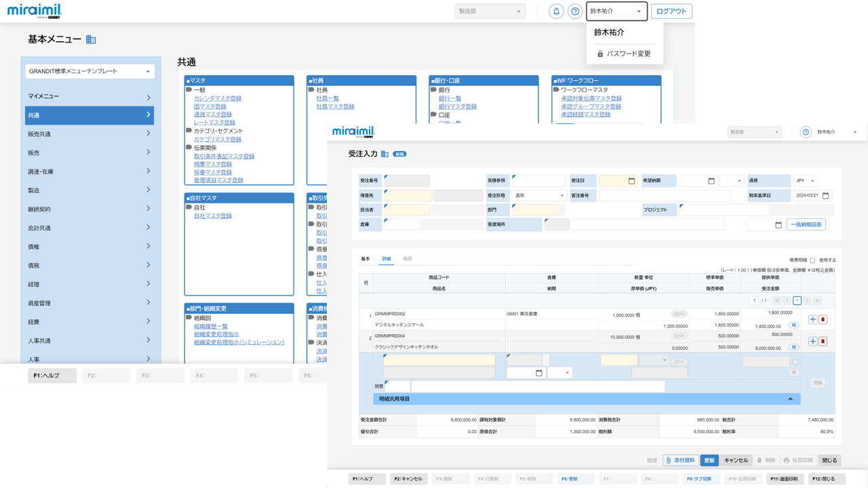Switch to the 詳細 tab
The height and width of the screenshot is (488, 868).
tap(387, 259)
